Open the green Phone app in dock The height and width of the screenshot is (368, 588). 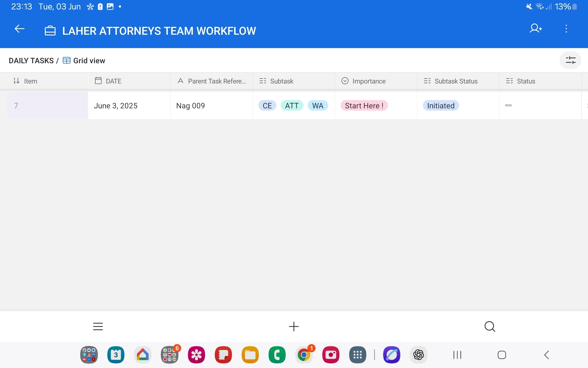(277, 355)
